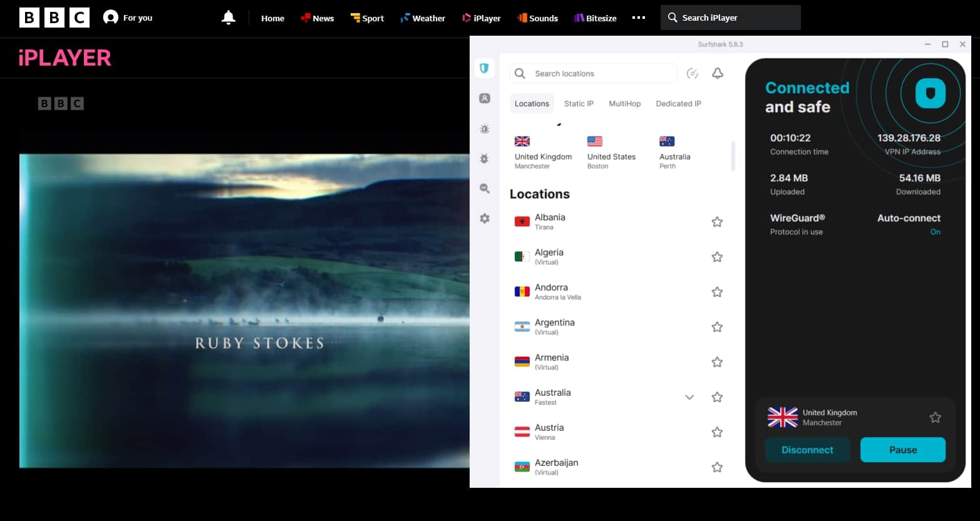Focus the Search locations field
The width and height of the screenshot is (980, 521).
(594, 73)
